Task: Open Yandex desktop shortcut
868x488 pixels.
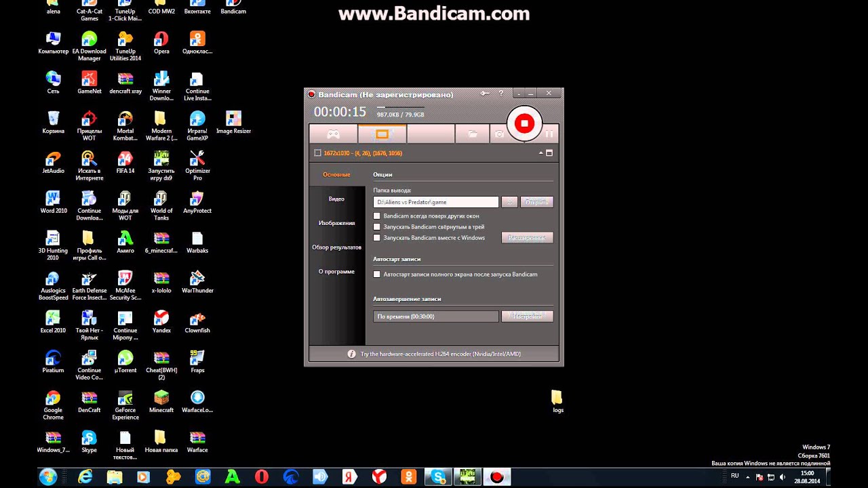Action: click(161, 321)
